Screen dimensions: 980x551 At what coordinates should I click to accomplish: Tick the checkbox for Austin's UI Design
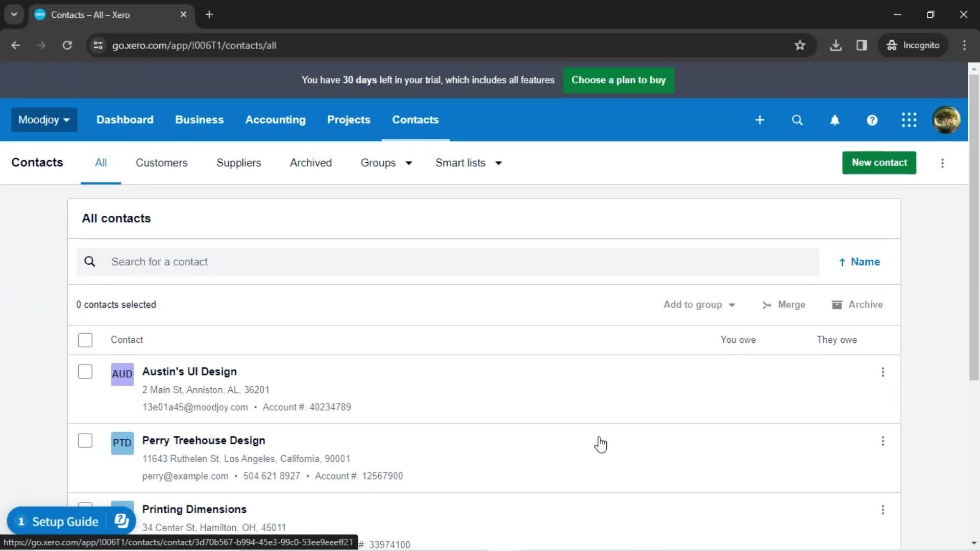pyautogui.click(x=85, y=371)
